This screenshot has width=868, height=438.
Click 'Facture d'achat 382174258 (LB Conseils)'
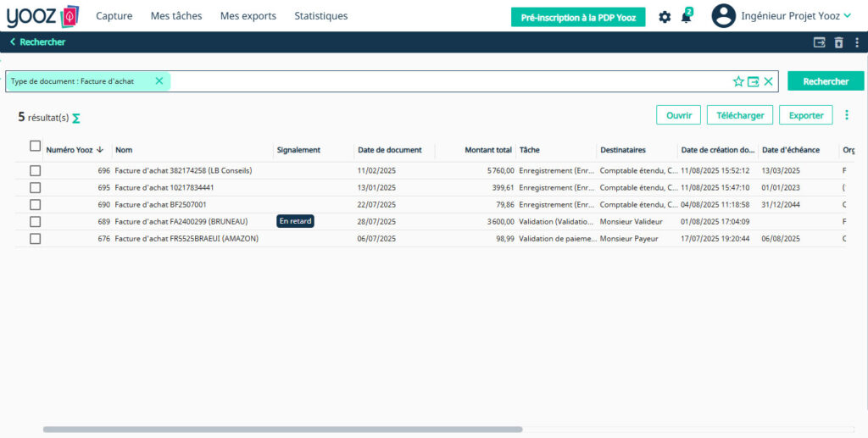pos(183,171)
